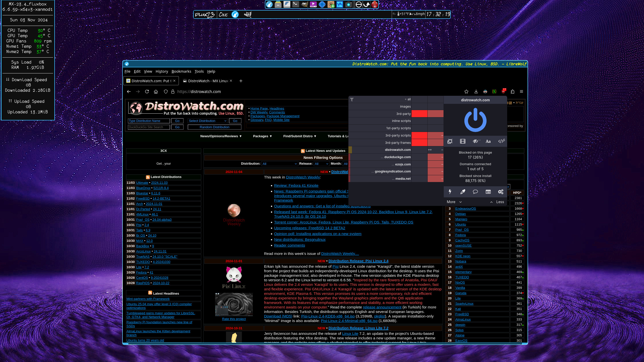Click the block pop-ups switch in uBlock panel
644x362 pixels.
tap(450, 141)
